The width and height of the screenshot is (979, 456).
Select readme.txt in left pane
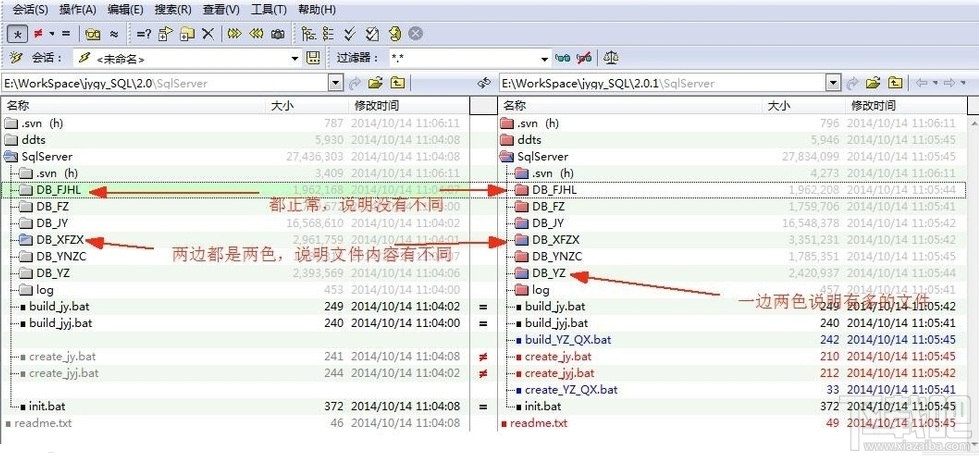click(x=42, y=423)
